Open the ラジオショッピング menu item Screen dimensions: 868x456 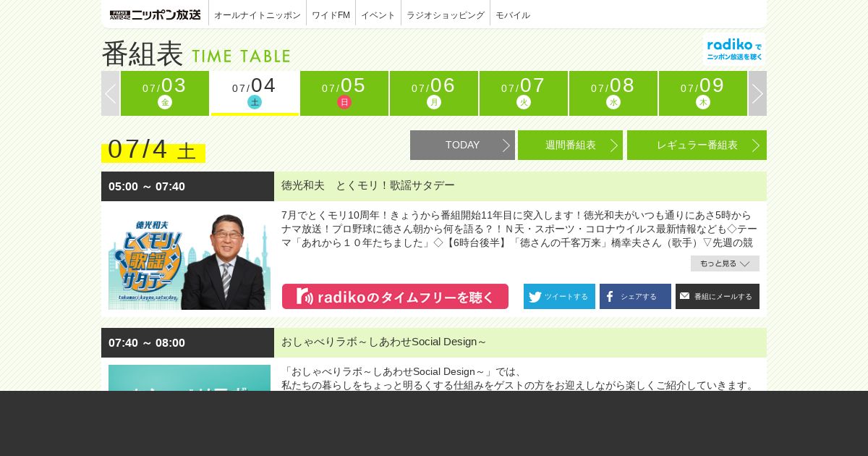446,15
